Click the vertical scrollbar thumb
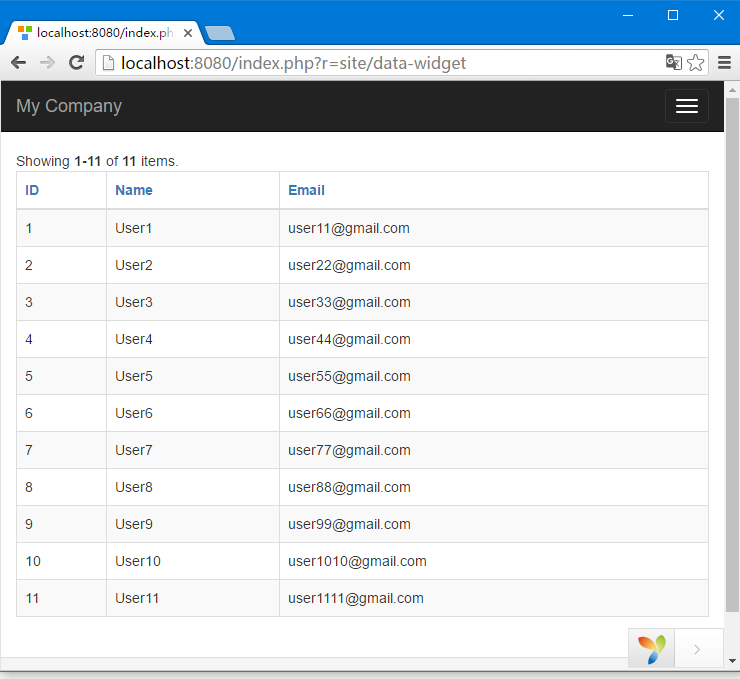This screenshot has height=679, width=740. tap(732, 354)
